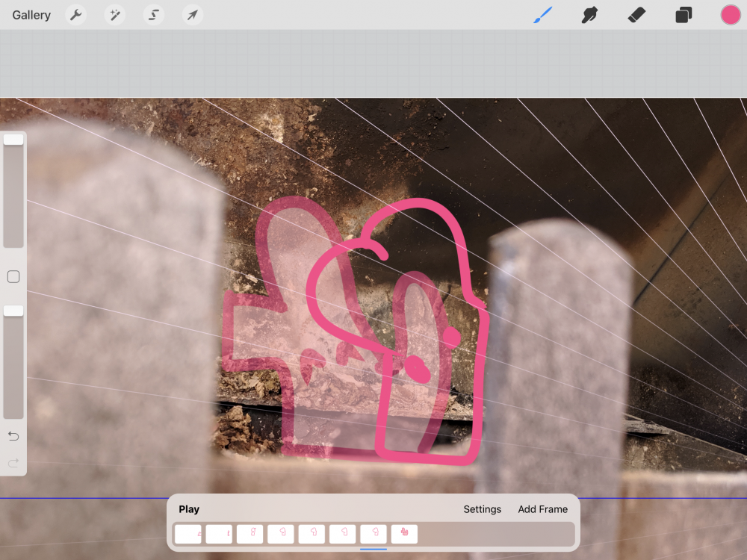Click the brush opacity slider

tap(13, 362)
